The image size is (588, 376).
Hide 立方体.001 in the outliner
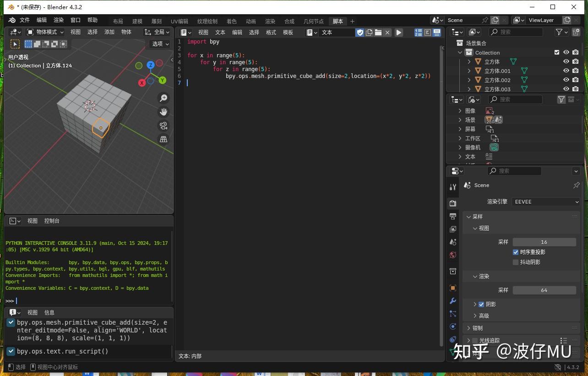point(566,71)
